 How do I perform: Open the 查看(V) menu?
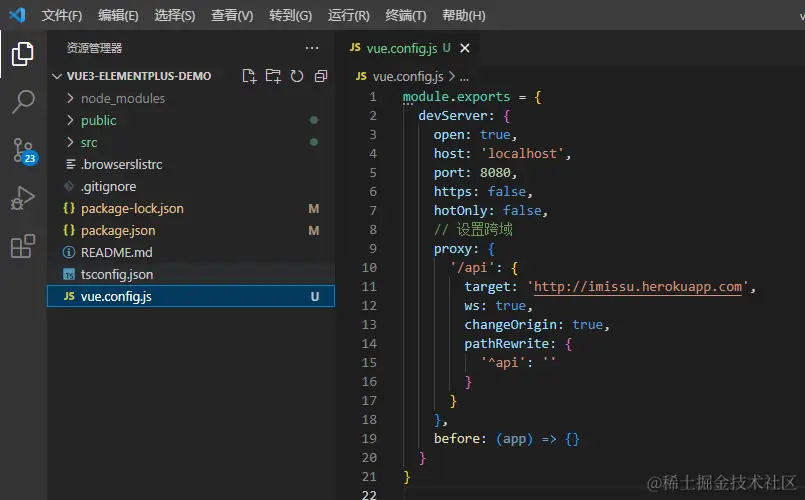coord(232,15)
